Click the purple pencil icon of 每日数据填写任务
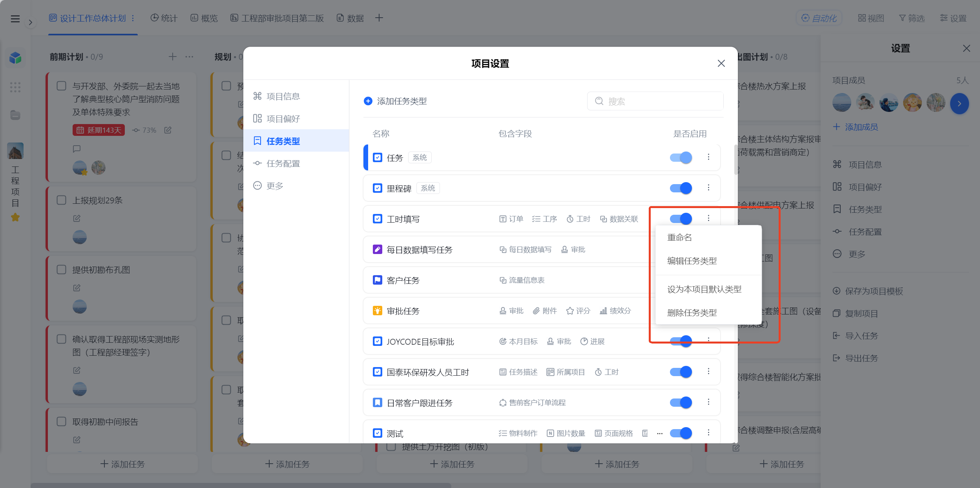The height and width of the screenshot is (488, 980). point(377,249)
